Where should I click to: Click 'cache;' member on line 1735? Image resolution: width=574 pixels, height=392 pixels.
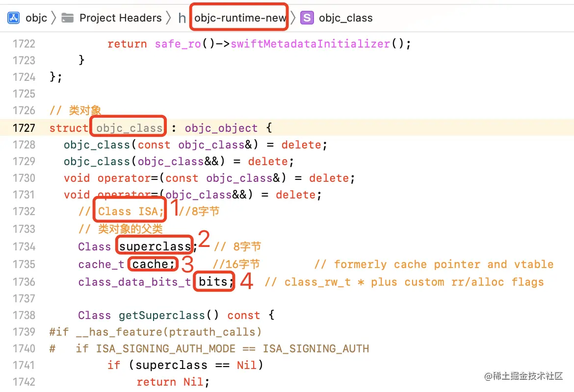point(153,264)
